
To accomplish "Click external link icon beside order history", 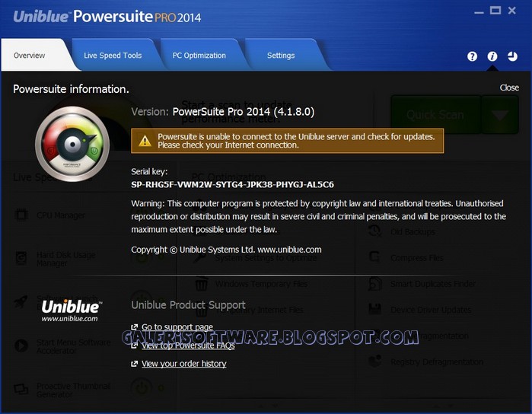I will click(135, 364).
